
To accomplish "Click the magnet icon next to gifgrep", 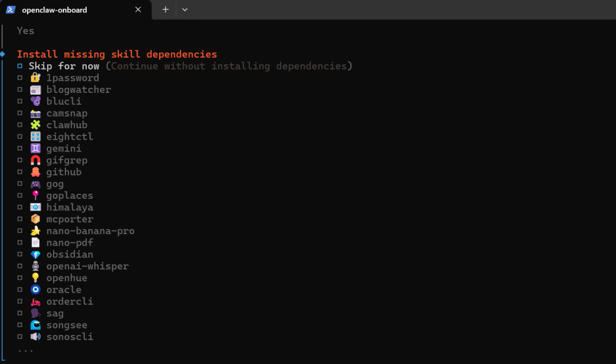I will pos(35,161).
